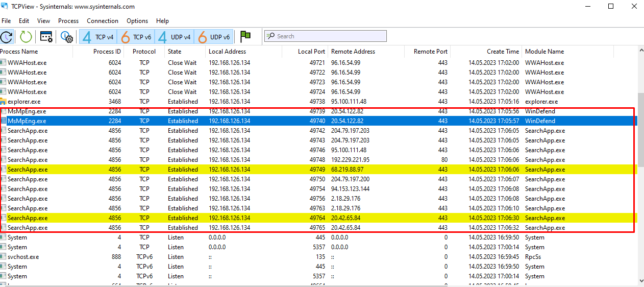This screenshot has height=287, width=644.
Task: Click Close Wait state for port 49723
Action: click(182, 82)
